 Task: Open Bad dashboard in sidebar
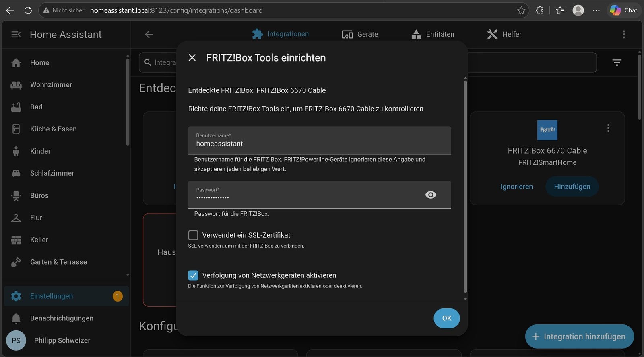[x=66, y=107]
